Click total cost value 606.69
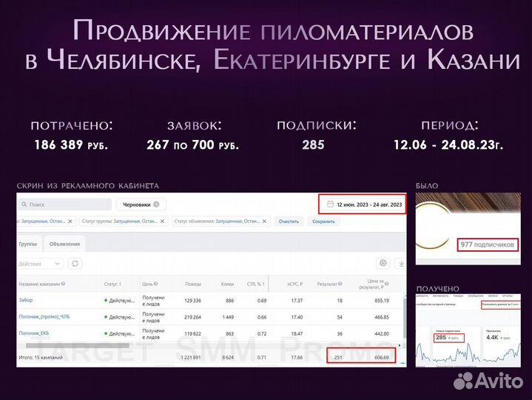Image resolution: width=532 pixels, height=400 pixels. (x=382, y=357)
